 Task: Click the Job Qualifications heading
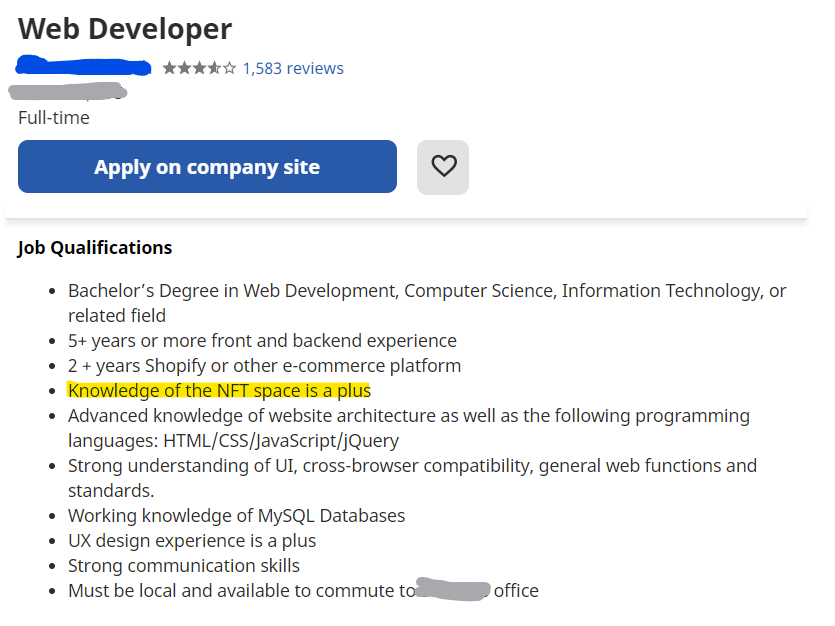click(x=95, y=248)
